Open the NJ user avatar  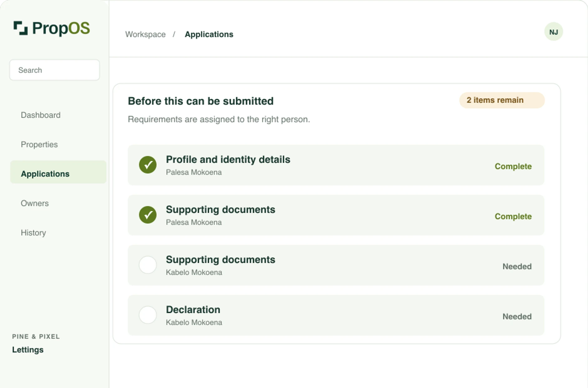pos(554,32)
